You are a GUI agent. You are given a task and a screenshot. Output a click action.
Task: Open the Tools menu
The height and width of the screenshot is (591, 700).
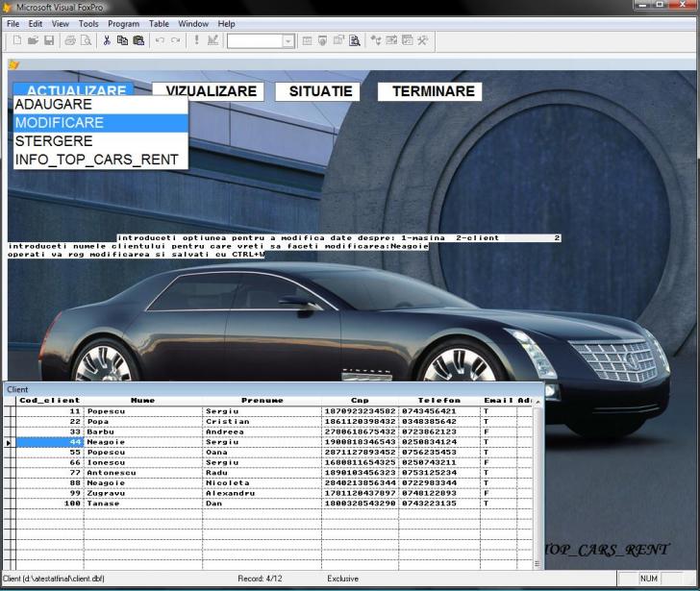[x=88, y=24]
